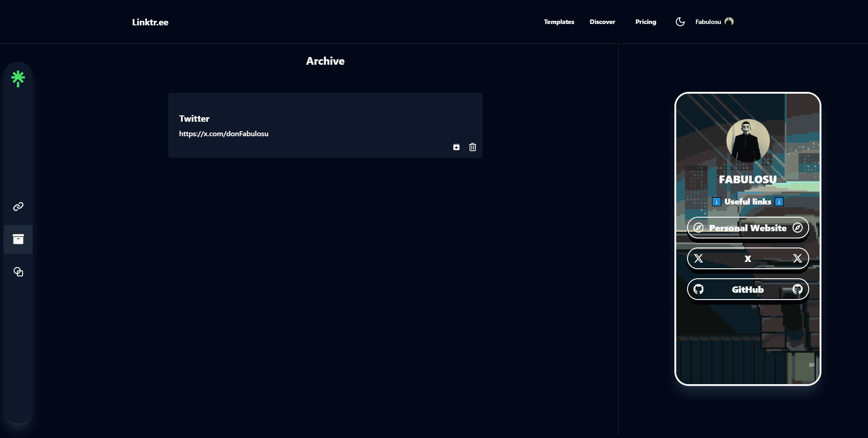Open the archived Twitter card
The height and width of the screenshot is (438, 868).
325,125
